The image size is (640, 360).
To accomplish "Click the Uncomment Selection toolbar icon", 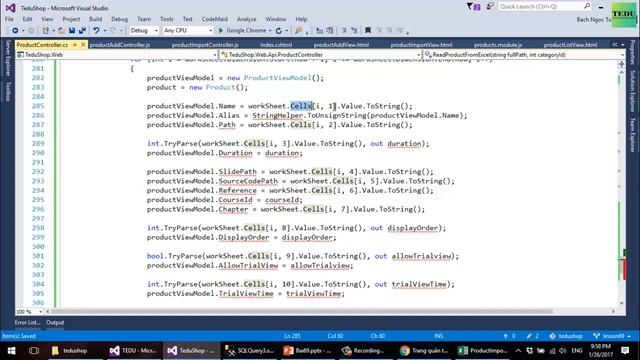I will [354, 31].
